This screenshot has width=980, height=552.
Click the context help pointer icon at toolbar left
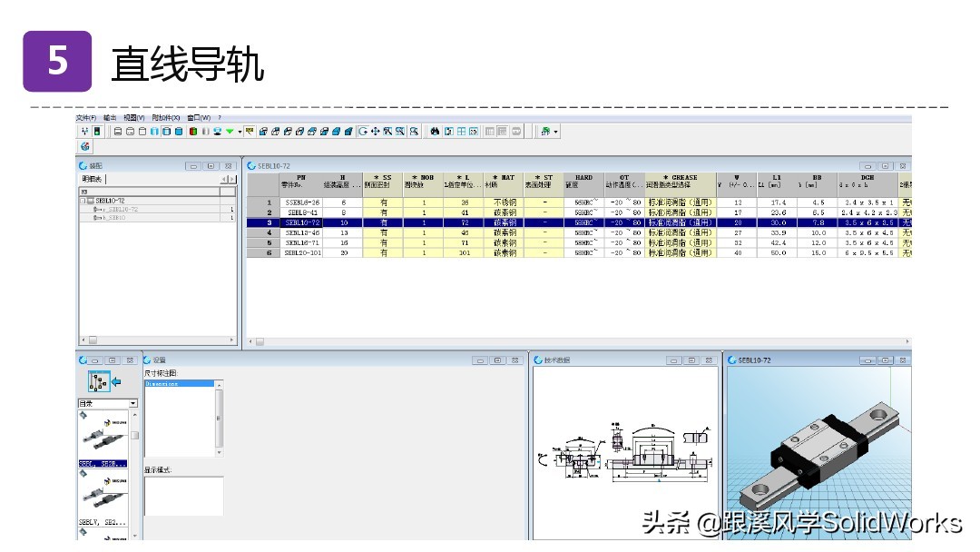coord(83,130)
